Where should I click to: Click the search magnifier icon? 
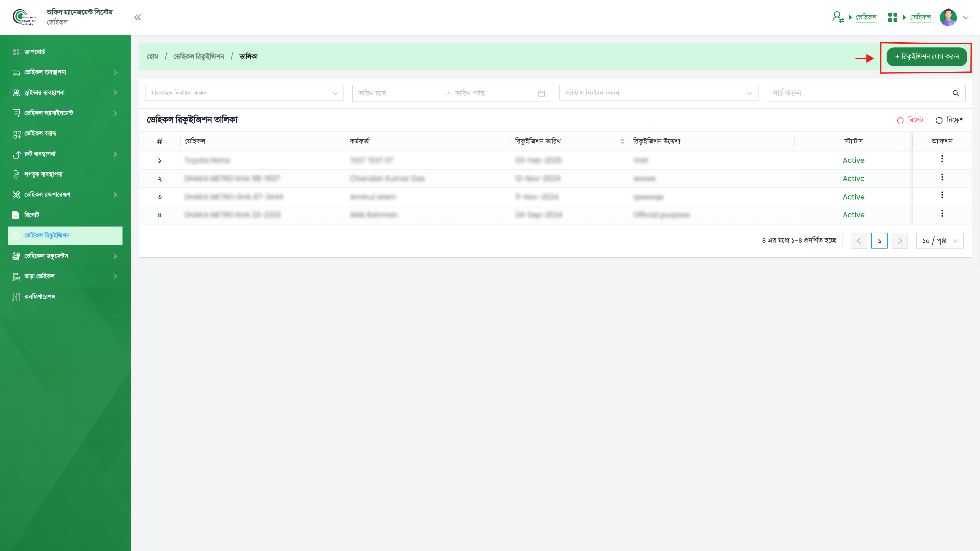pos(956,93)
